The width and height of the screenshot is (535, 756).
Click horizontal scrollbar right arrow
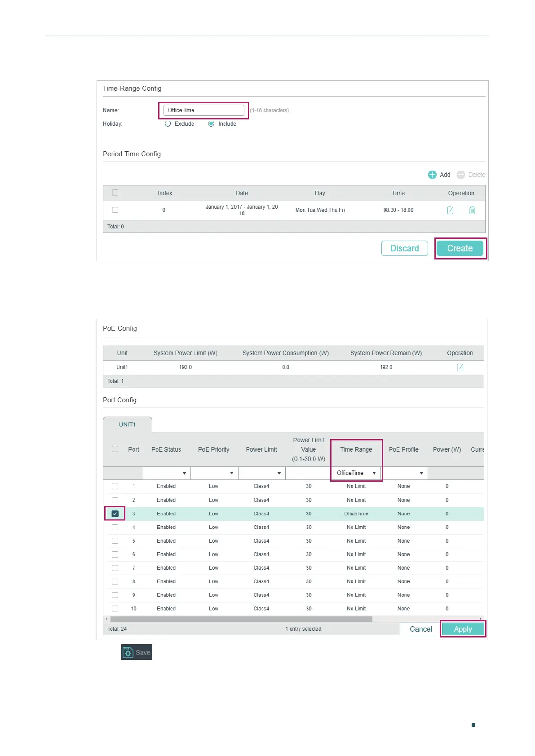pyautogui.click(x=481, y=619)
